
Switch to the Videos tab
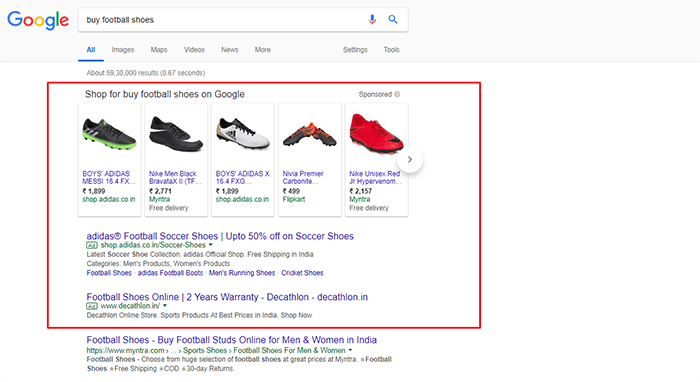click(x=194, y=50)
